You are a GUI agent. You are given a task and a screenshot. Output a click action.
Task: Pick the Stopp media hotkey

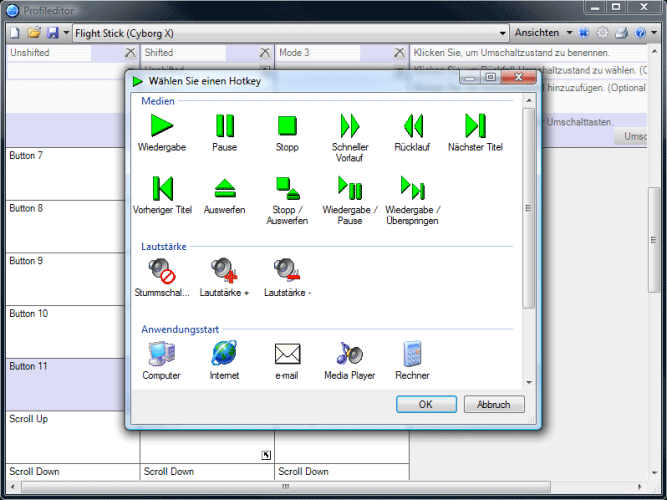[288, 126]
